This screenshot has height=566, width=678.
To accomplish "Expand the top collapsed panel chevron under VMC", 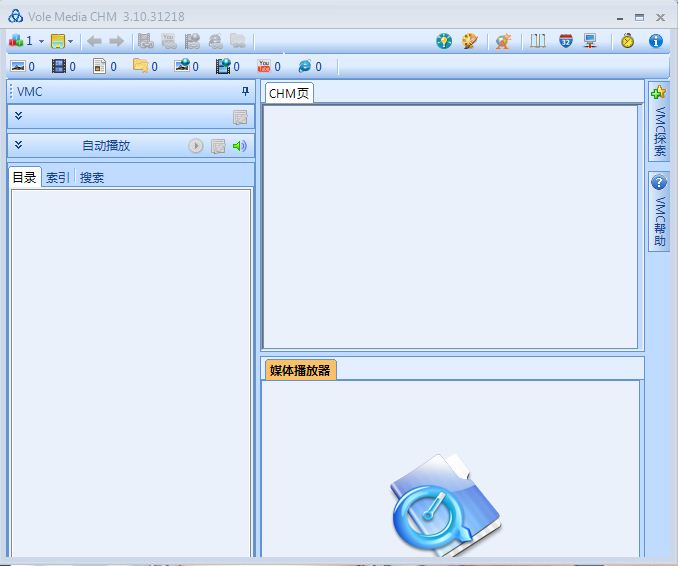I will (x=18, y=117).
